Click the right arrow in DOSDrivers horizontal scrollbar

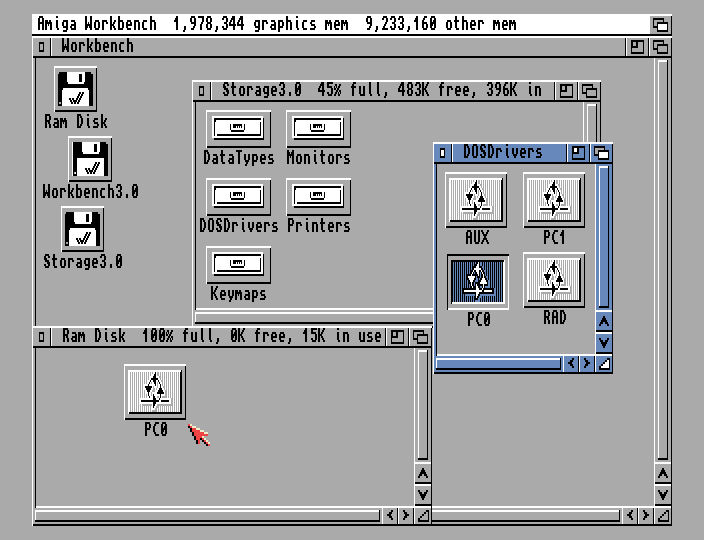586,363
